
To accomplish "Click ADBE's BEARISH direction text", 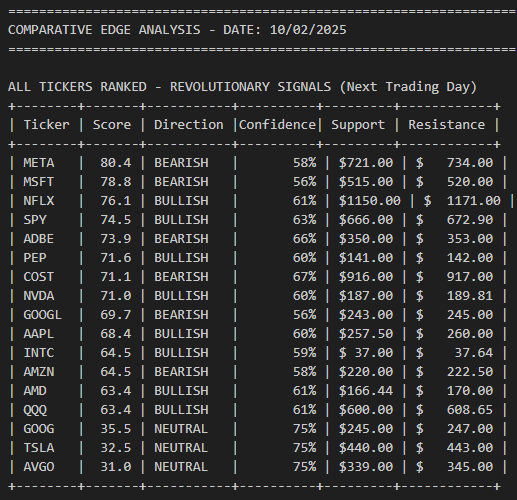I will click(x=181, y=239).
